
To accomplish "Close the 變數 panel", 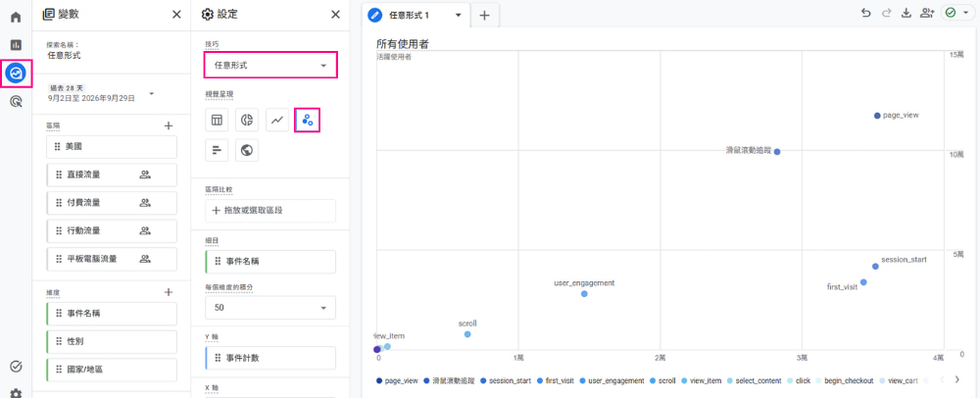I will tap(176, 15).
